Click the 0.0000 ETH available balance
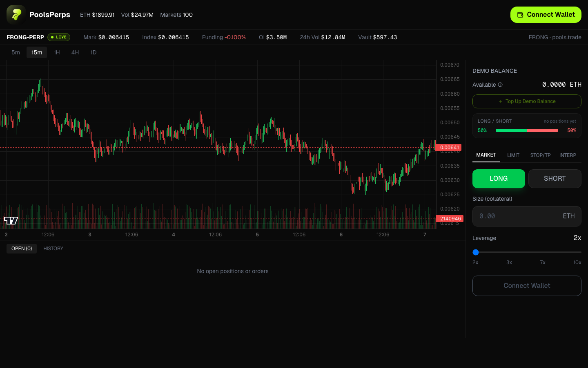Viewport: 588px width, 368px height. point(562,84)
